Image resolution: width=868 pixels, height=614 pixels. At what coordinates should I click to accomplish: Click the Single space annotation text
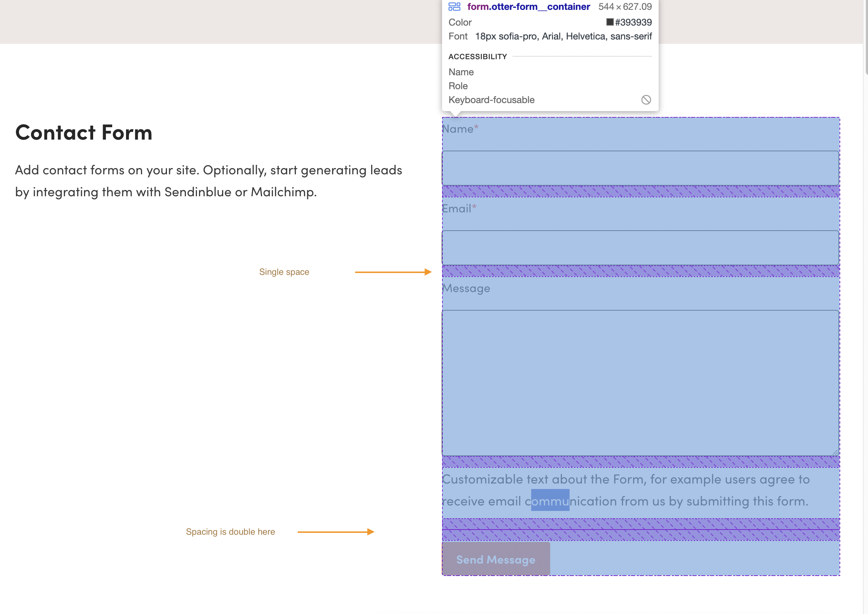point(284,272)
